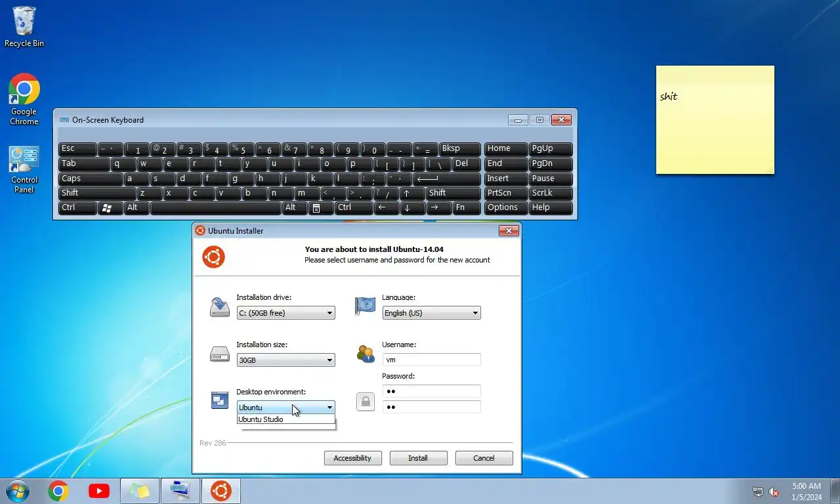Click the installation size disk icon

(220, 354)
